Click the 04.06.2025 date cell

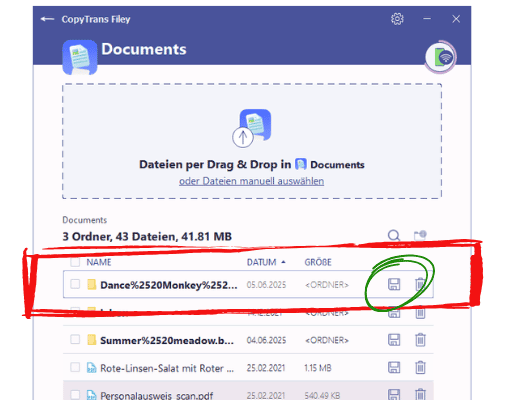266,340
